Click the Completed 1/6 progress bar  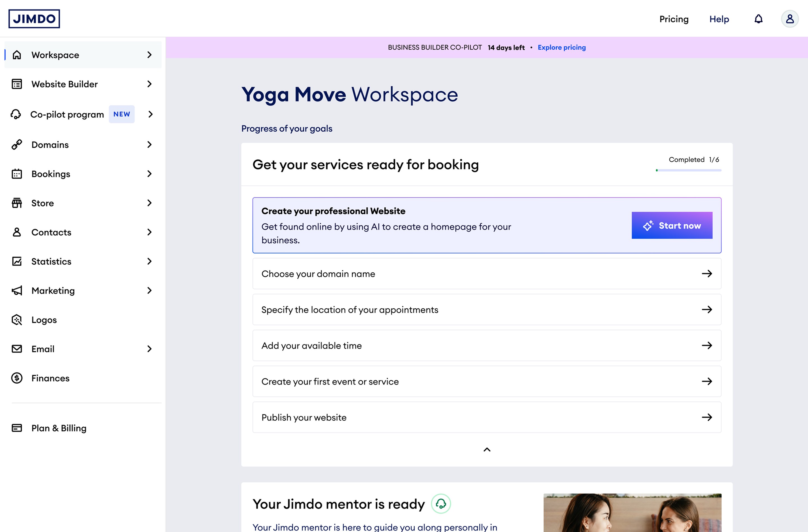point(688,170)
